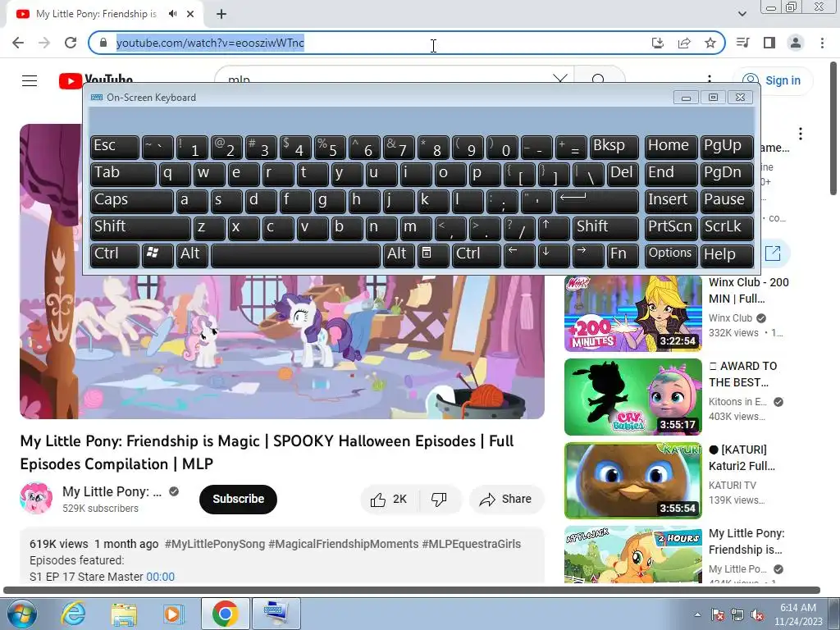Open the Winx Club 200 MIN video thumbnail
The image size is (840, 630).
[x=633, y=313]
